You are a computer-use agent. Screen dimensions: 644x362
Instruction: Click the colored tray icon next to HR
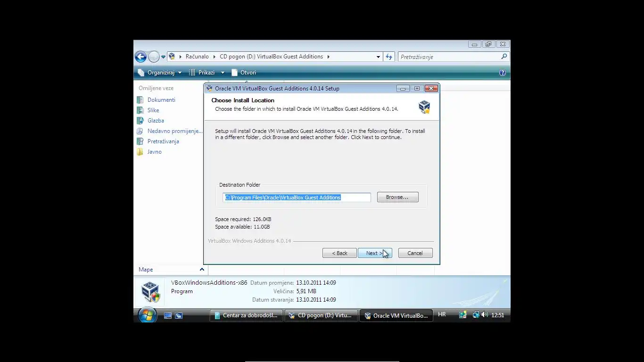463,315
